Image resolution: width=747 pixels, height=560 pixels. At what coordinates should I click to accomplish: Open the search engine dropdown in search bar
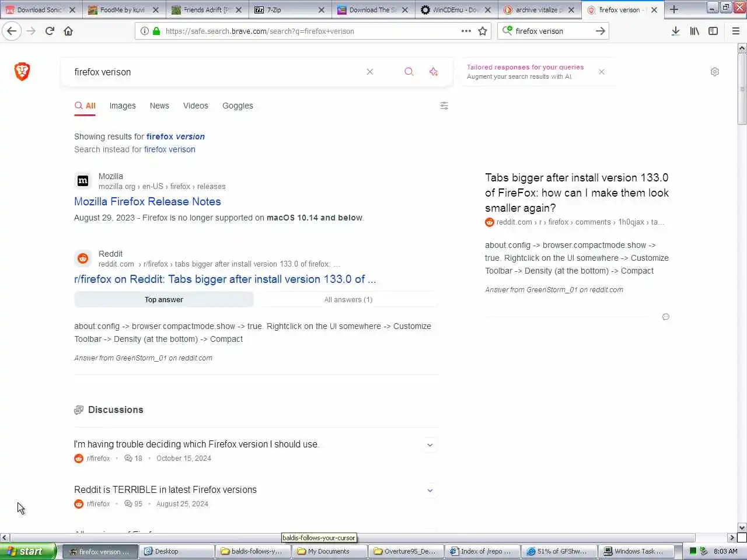[x=507, y=30]
